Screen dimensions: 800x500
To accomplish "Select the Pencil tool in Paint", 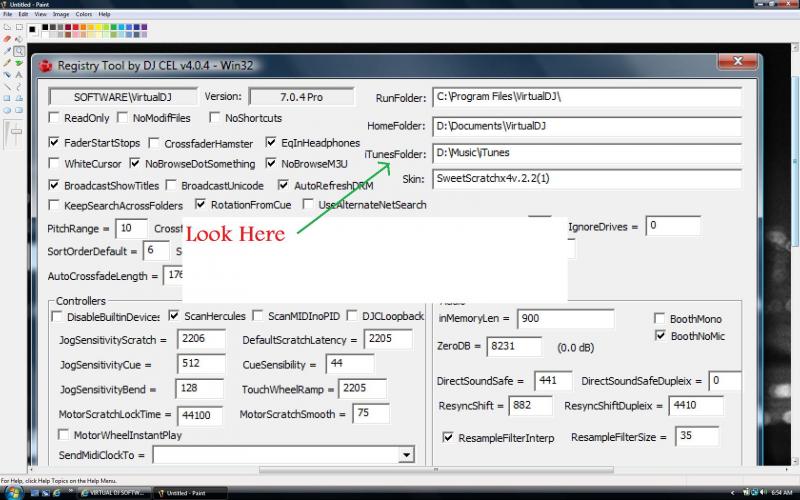I will [x=7, y=63].
